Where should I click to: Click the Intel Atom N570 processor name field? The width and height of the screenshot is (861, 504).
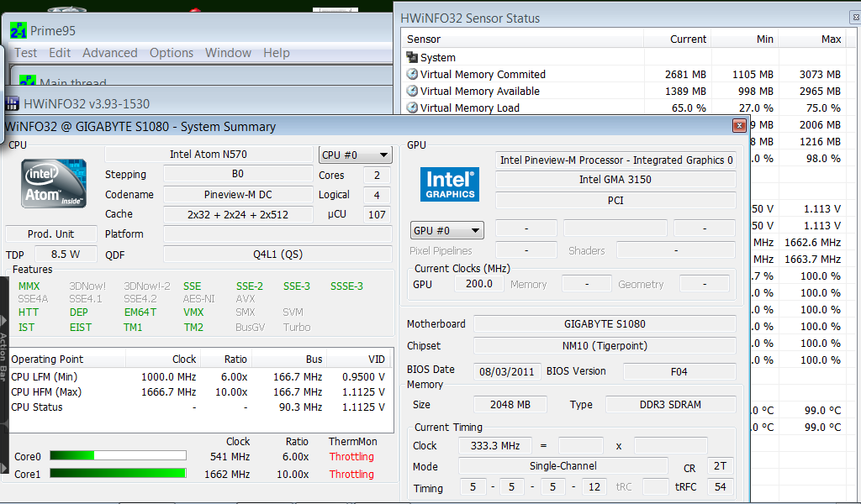click(209, 154)
